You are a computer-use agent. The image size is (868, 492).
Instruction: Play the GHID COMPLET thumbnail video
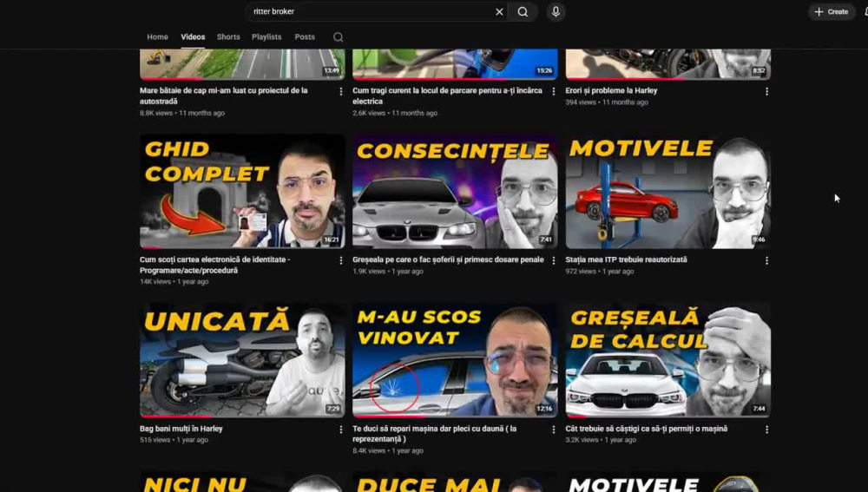[242, 191]
